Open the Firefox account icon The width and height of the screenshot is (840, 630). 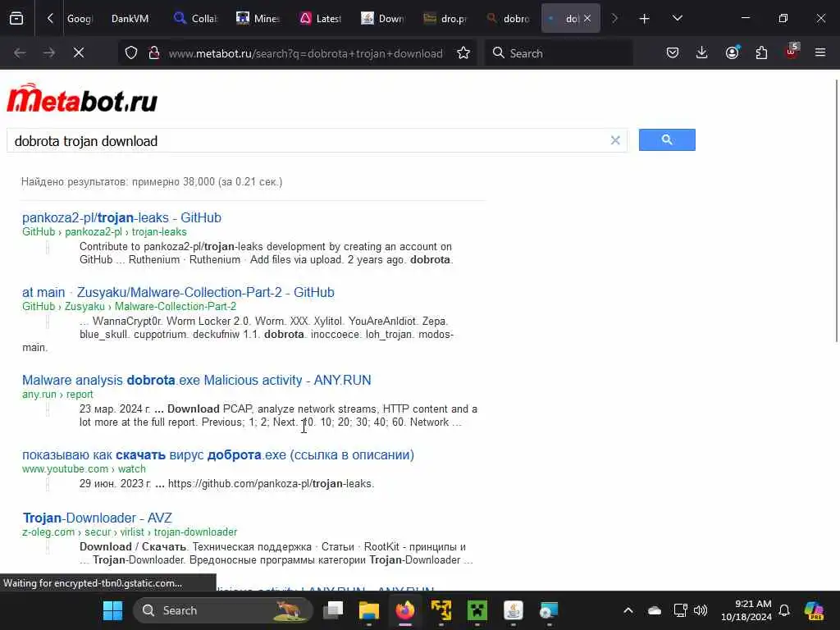[x=733, y=53]
